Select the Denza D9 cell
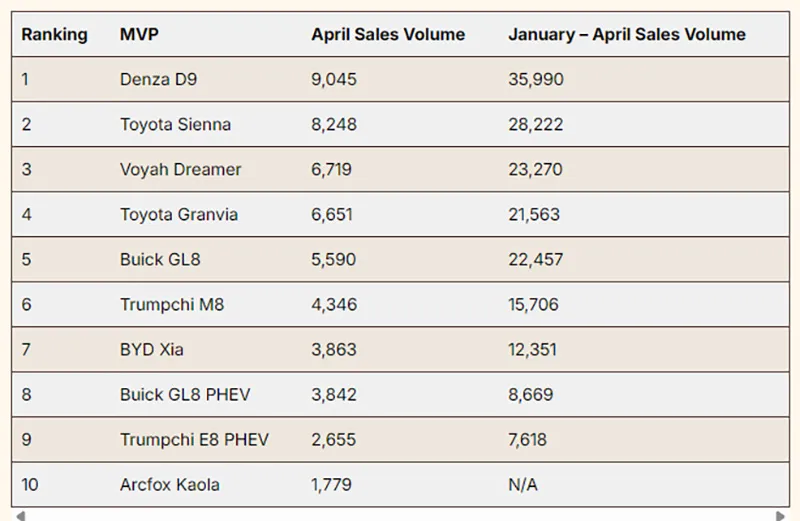Image resolution: width=800 pixels, height=521 pixels. [155, 80]
